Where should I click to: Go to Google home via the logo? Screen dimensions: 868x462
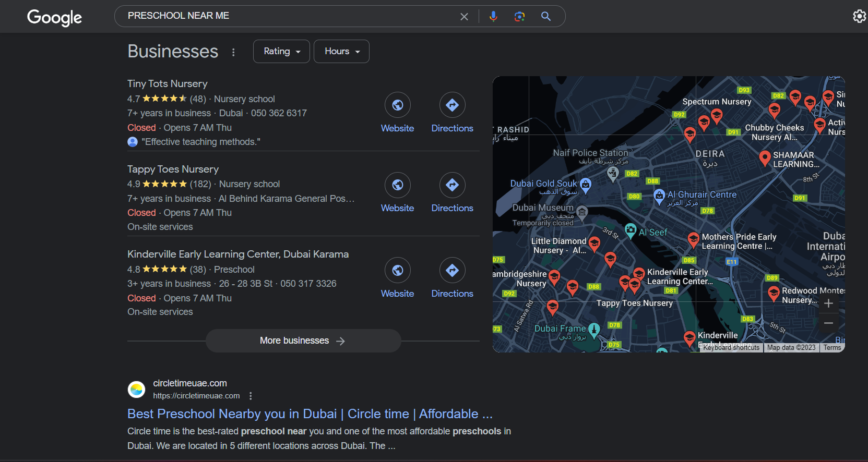[54, 17]
